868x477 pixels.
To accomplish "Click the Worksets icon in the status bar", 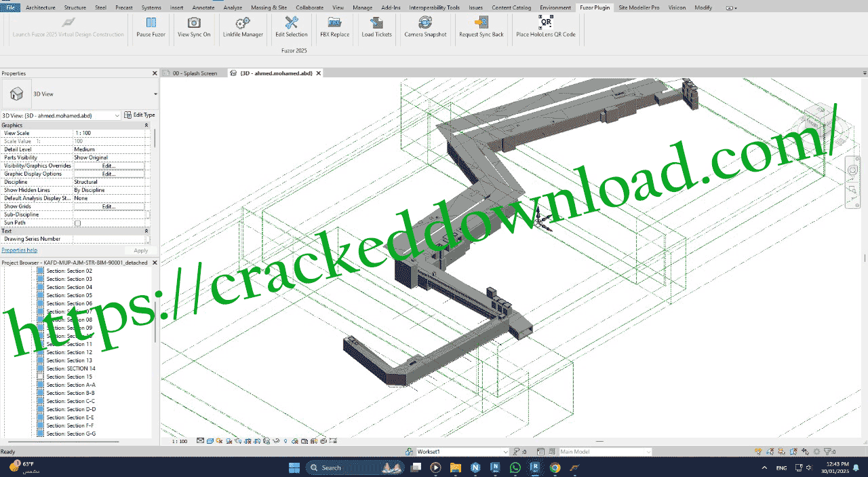I will [x=410, y=452].
